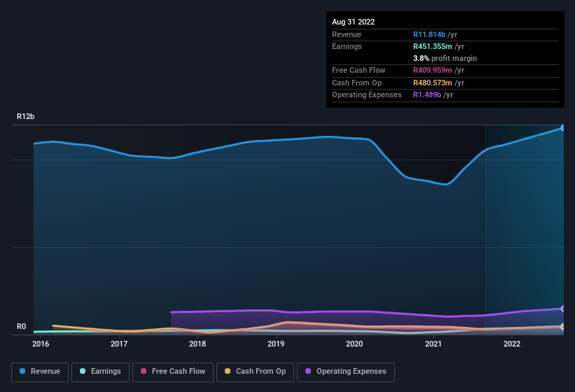Image resolution: width=575 pixels, height=392 pixels.
Task: Click the Cash From Op tooltip label
Action: point(356,83)
